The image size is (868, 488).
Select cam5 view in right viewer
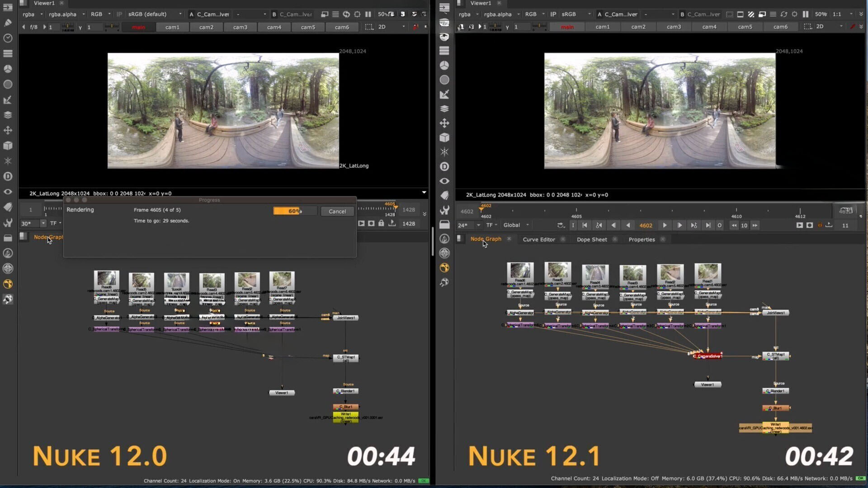(745, 27)
